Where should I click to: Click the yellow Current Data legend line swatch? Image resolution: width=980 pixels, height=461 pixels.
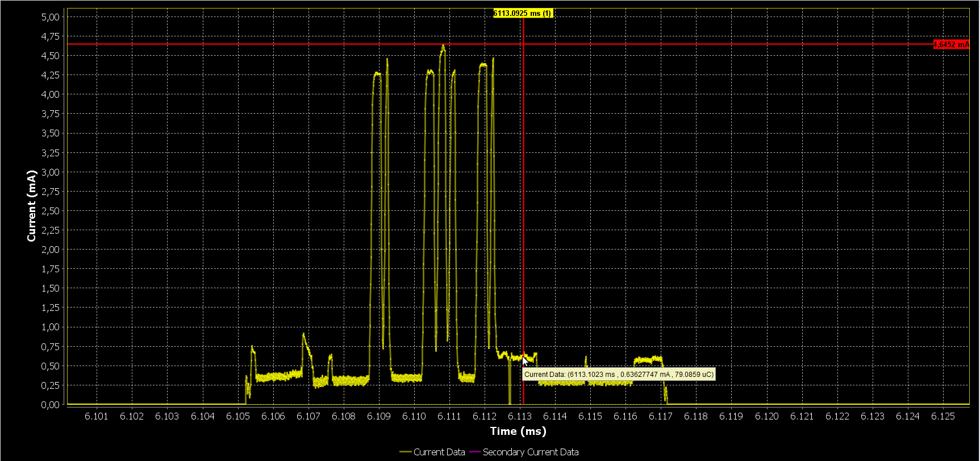405,452
